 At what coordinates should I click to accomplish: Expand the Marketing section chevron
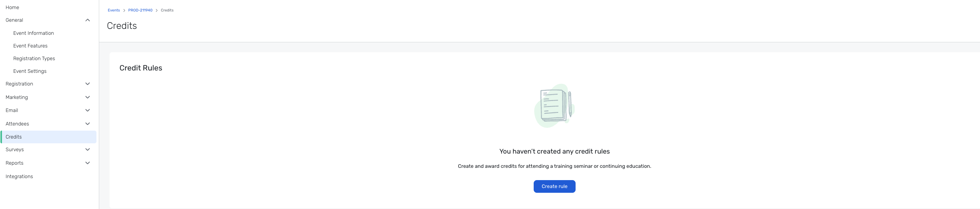[88, 97]
